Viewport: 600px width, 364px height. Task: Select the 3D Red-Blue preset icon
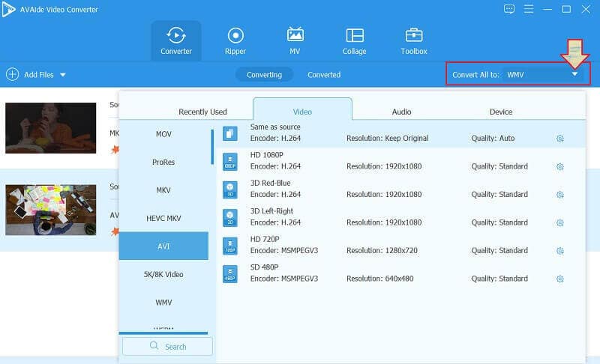[230, 189]
